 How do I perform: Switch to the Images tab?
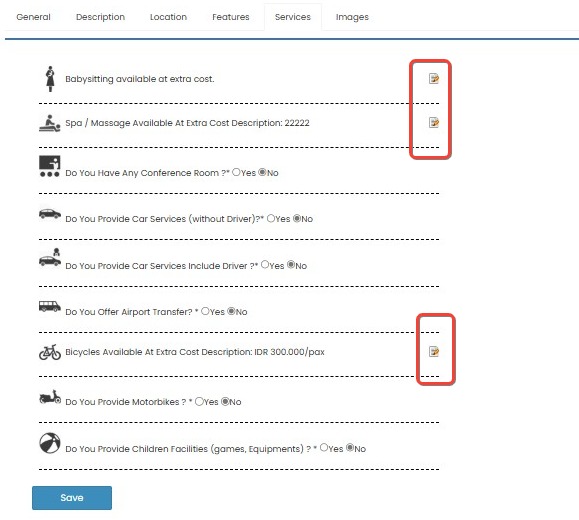tap(352, 17)
